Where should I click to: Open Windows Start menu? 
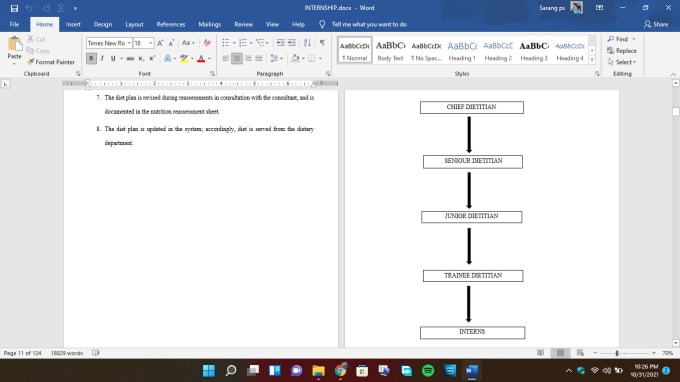pyautogui.click(x=209, y=371)
